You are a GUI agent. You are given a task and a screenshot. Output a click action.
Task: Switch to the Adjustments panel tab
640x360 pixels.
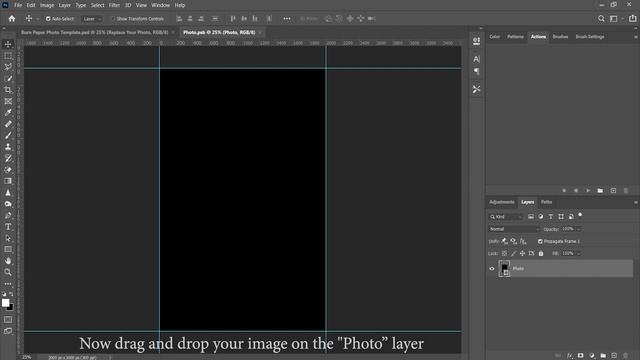pos(502,202)
